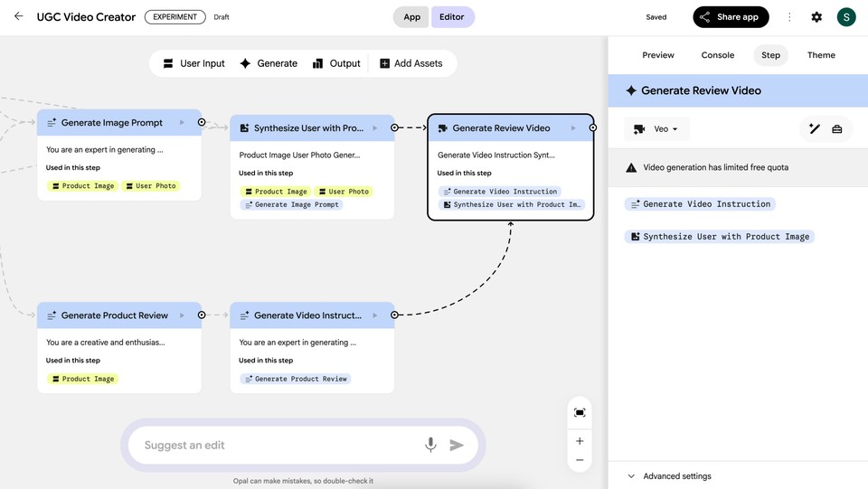The width and height of the screenshot is (868, 489).
Task: Open the three-dot more options menu
Action: coord(789,17)
